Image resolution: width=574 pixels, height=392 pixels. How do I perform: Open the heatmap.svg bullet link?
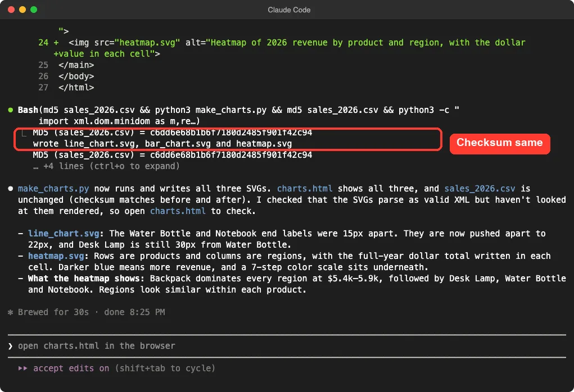click(56, 256)
